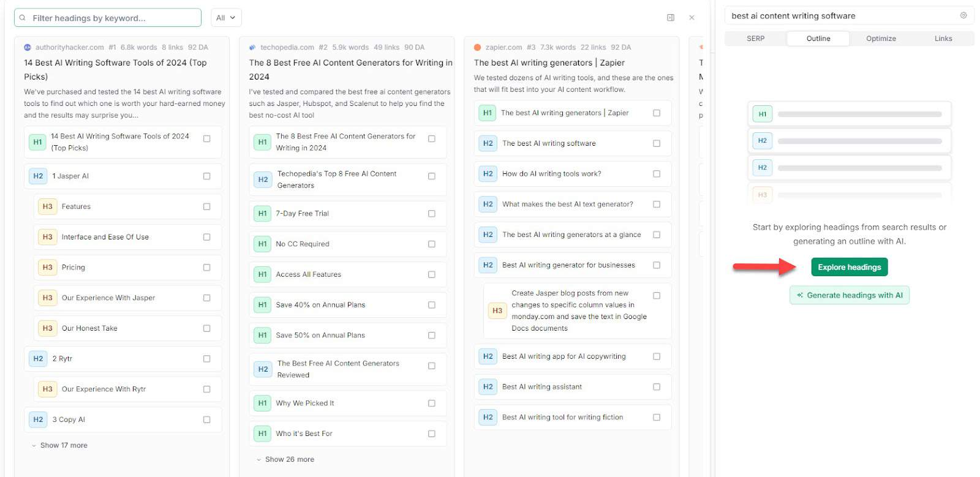The image size is (980, 477).
Task: Click Generate headings with AI button
Action: pyautogui.click(x=850, y=295)
